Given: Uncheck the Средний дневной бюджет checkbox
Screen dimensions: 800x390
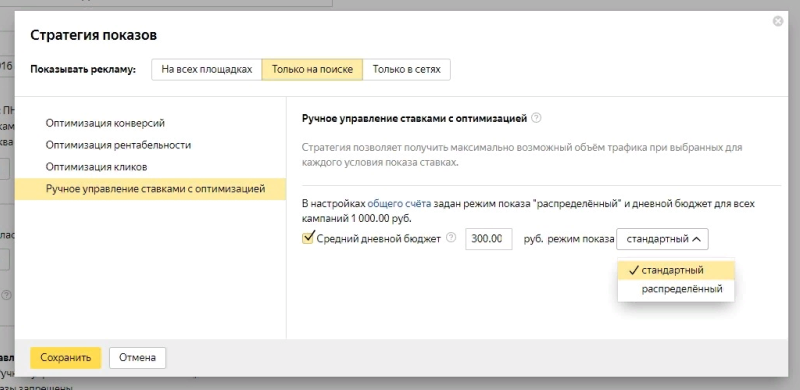Looking at the screenshot, I should 308,238.
